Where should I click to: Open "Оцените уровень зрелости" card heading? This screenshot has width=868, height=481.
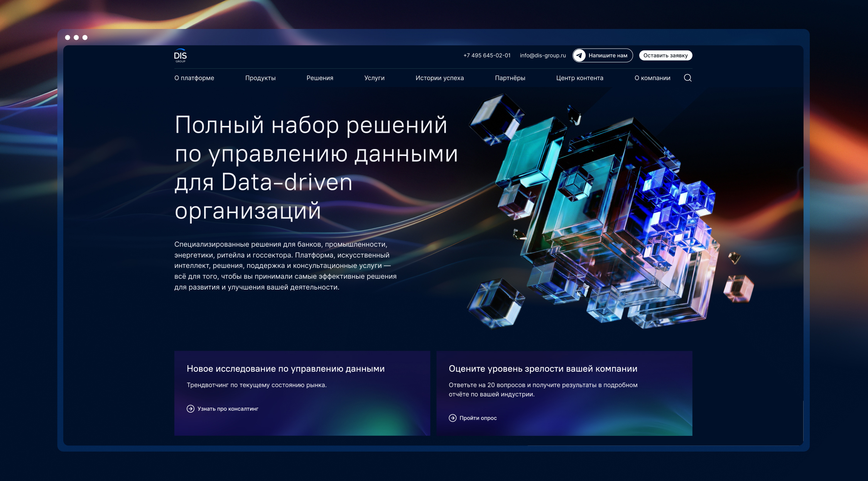pyautogui.click(x=543, y=369)
